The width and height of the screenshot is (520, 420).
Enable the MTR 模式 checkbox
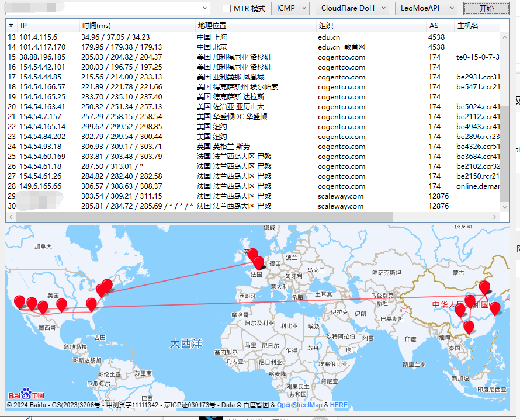227,9
